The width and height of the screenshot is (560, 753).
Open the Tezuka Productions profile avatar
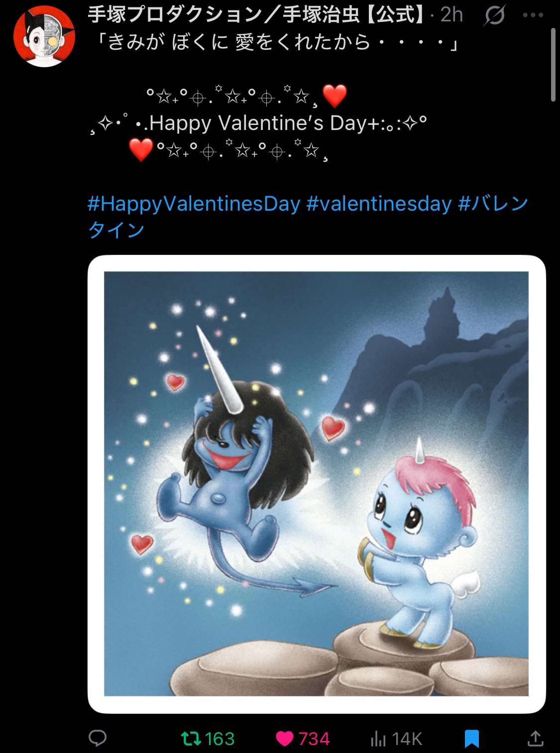44,36
